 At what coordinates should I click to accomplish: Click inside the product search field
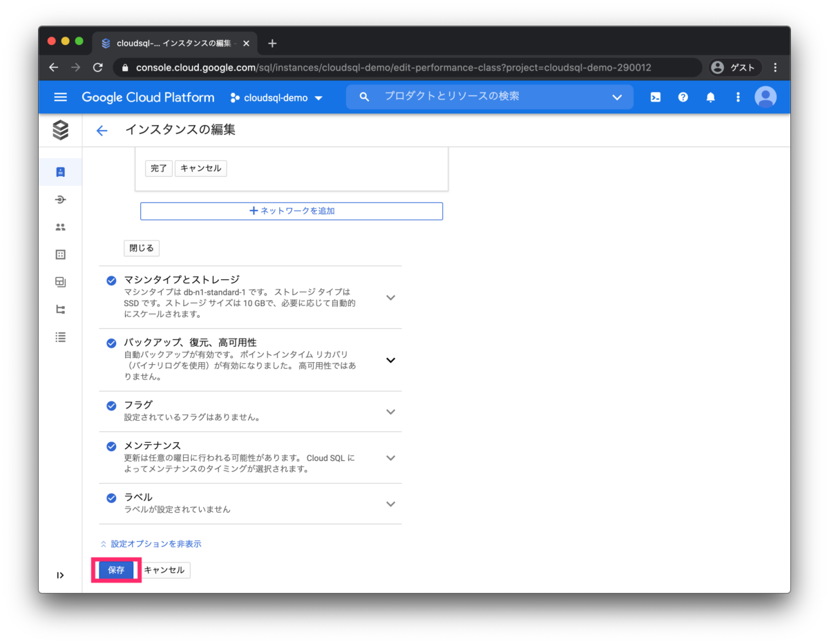484,97
